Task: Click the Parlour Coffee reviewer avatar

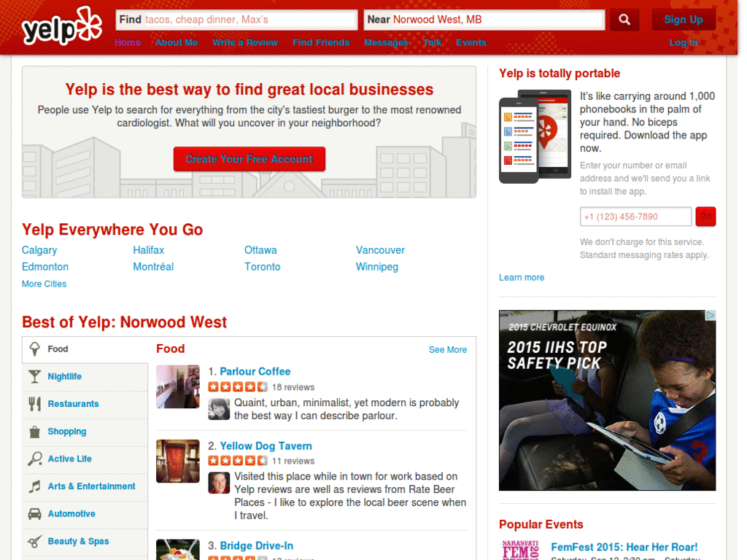Action: click(x=219, y=409)
